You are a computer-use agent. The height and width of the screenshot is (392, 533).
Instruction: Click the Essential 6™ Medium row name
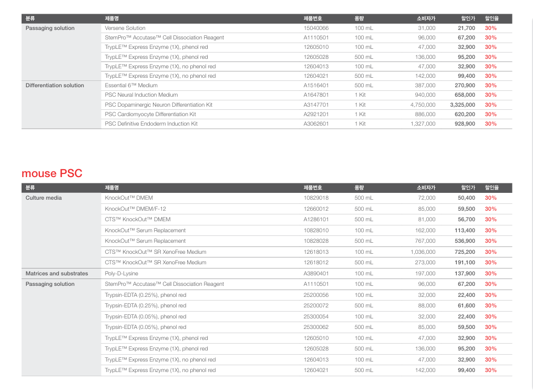[131, 86]
